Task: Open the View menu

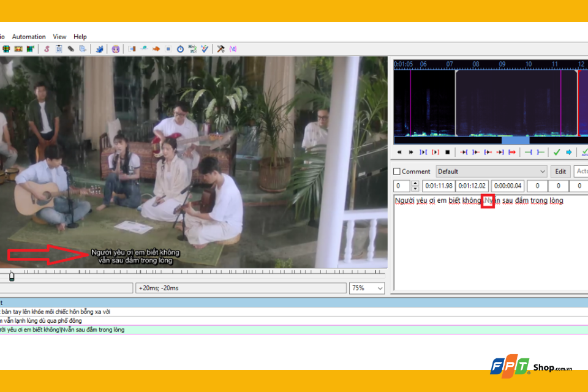Action: [59, 37]
